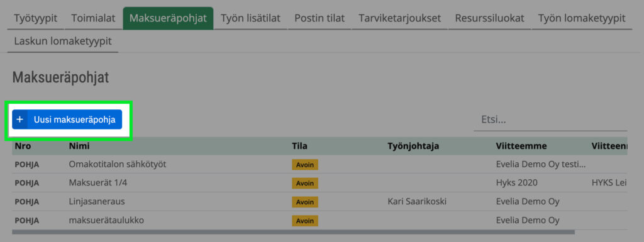
Task: Select the Laskun lomaketyypit tab
Action: click(63, 41)
